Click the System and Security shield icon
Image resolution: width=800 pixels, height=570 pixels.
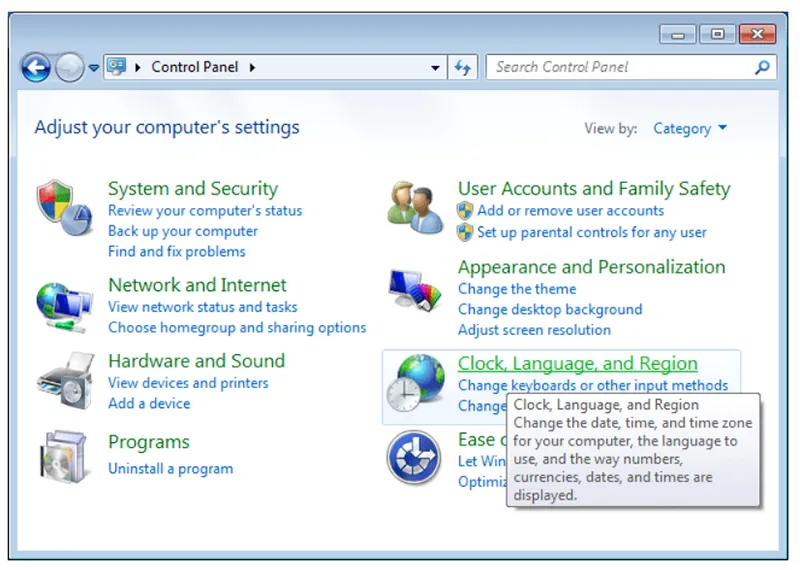(64, 208)
